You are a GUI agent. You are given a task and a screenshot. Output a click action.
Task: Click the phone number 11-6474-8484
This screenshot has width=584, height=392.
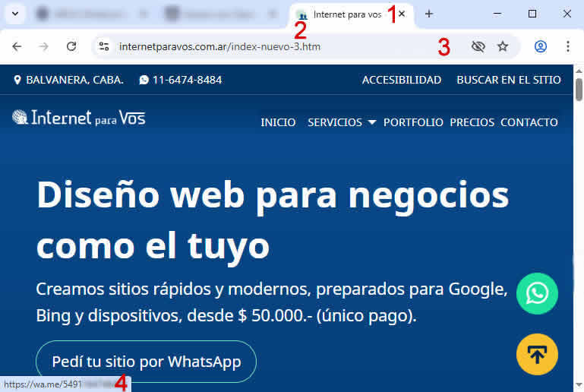click(187, 80)
